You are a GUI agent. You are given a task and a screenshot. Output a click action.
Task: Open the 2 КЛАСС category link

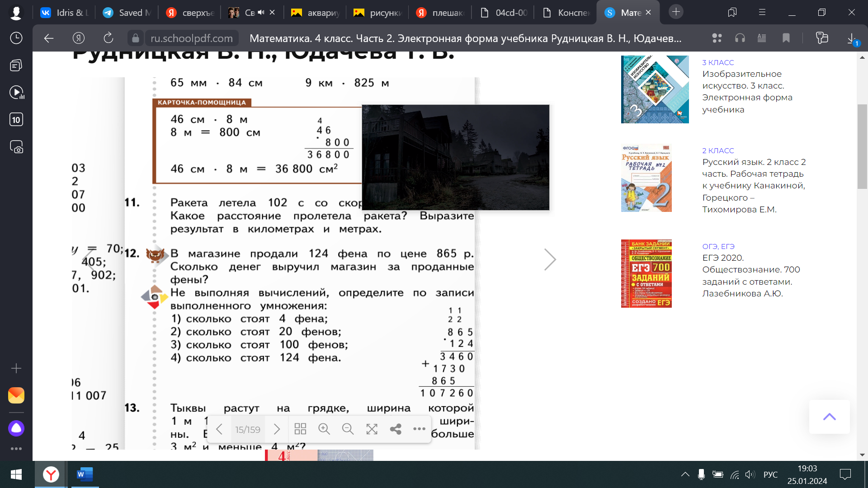pos(718,150)
